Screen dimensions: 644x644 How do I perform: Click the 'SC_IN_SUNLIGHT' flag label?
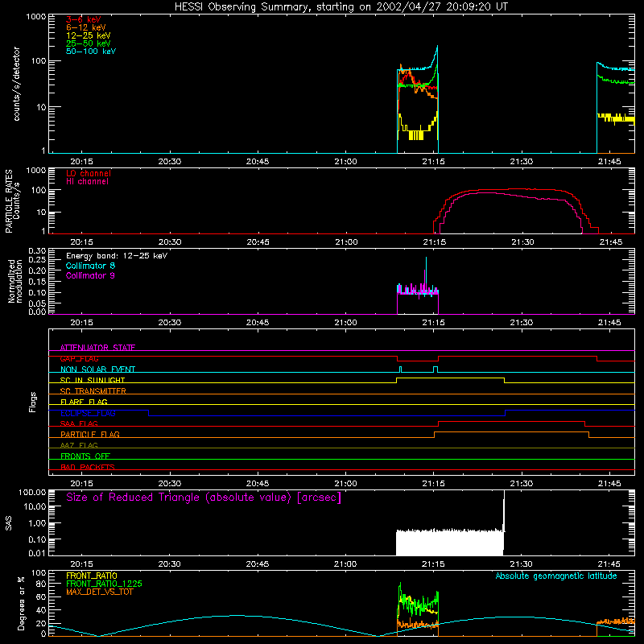pyautogui.click(x=93, y=380)
